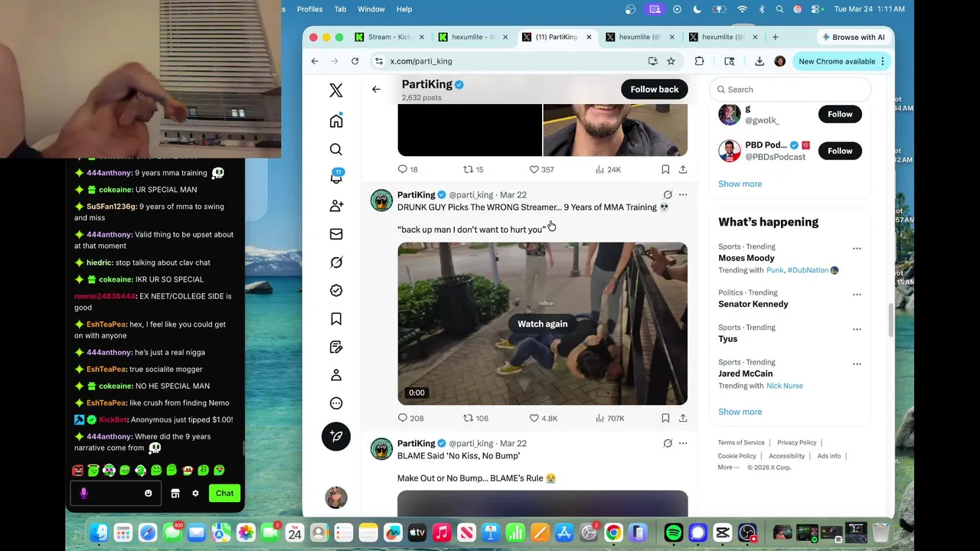Open Finder from the Dock
Viewport: 980px width, 551px height.
point(99,532)
